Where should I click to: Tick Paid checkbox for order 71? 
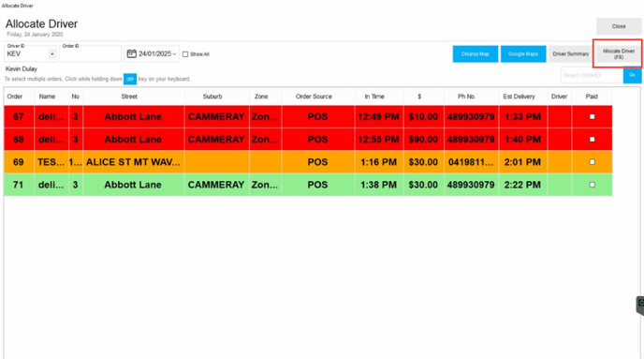[x=592, y=185]
